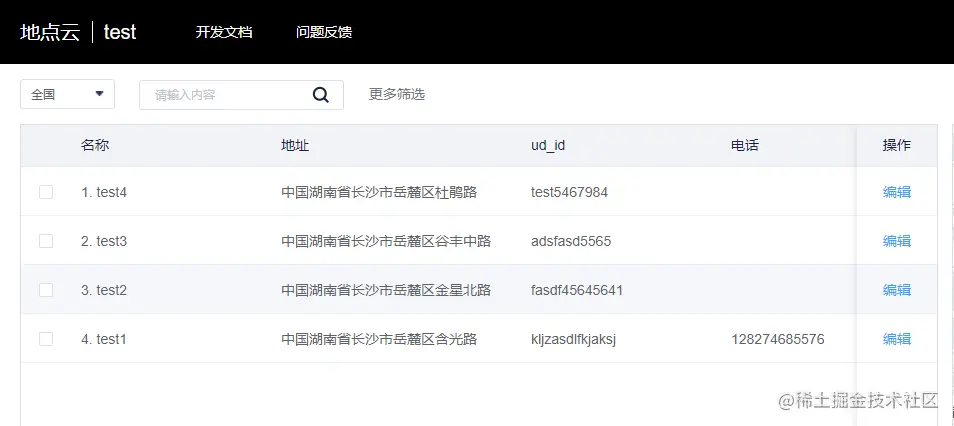Click address 中国湖南省长沙市岳麓区金星北路

pos(386,290)
